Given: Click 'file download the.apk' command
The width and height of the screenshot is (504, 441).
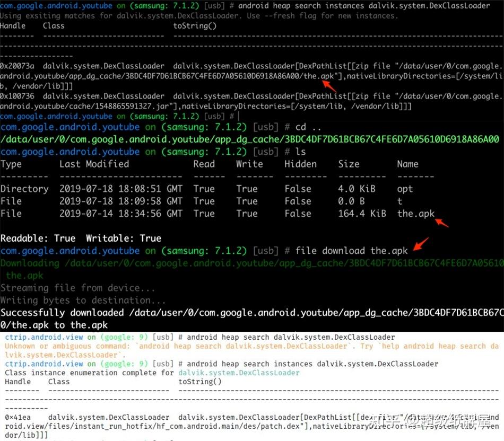Looking at the screenshot, I should point(351,251).
